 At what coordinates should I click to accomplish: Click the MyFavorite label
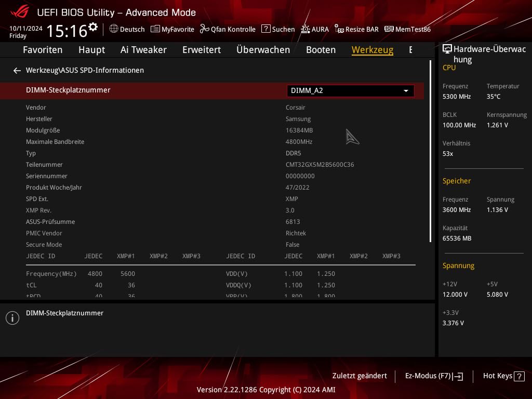coord(178,29)
